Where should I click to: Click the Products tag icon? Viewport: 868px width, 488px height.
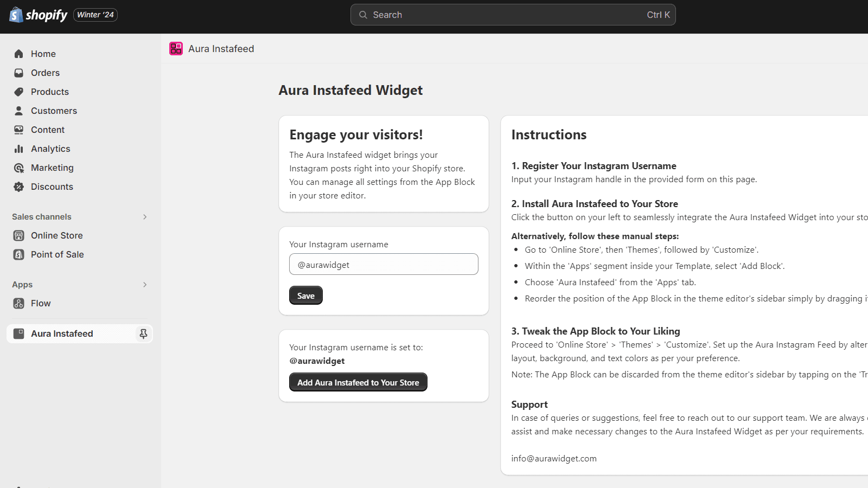click(19, 92)
